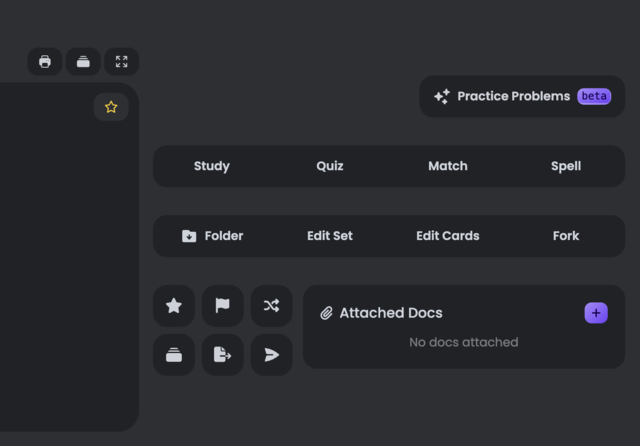
Task: Toggle the starred cards filter icon
Action: click(174, 306)
